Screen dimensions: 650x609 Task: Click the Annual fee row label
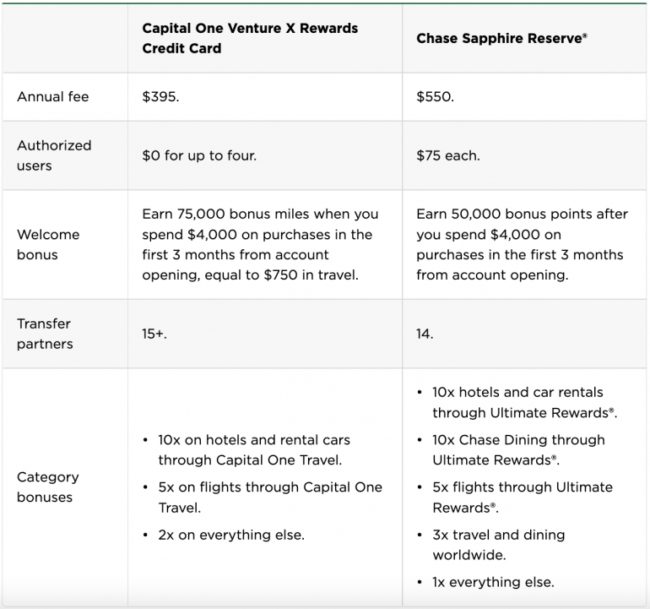(x=53, y=98)
